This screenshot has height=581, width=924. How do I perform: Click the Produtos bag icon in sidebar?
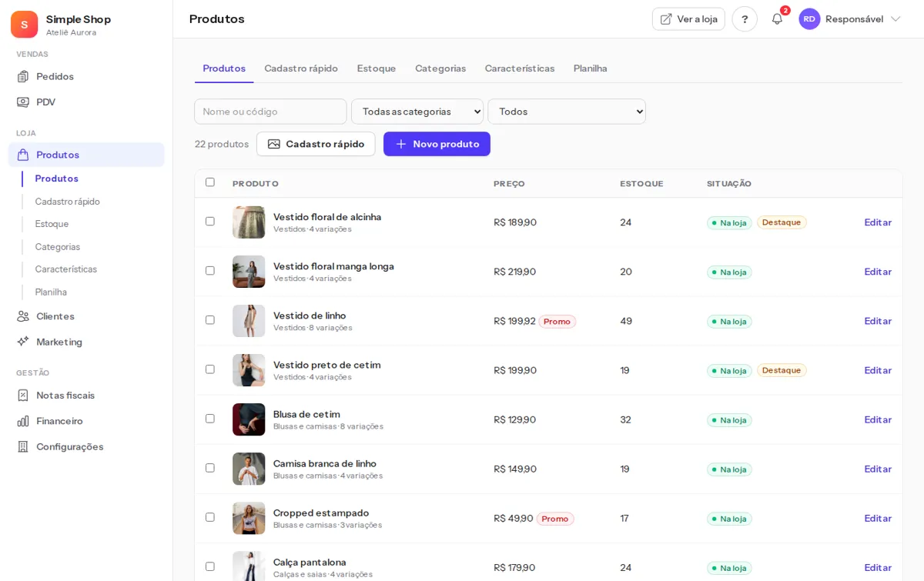point(23,155)
